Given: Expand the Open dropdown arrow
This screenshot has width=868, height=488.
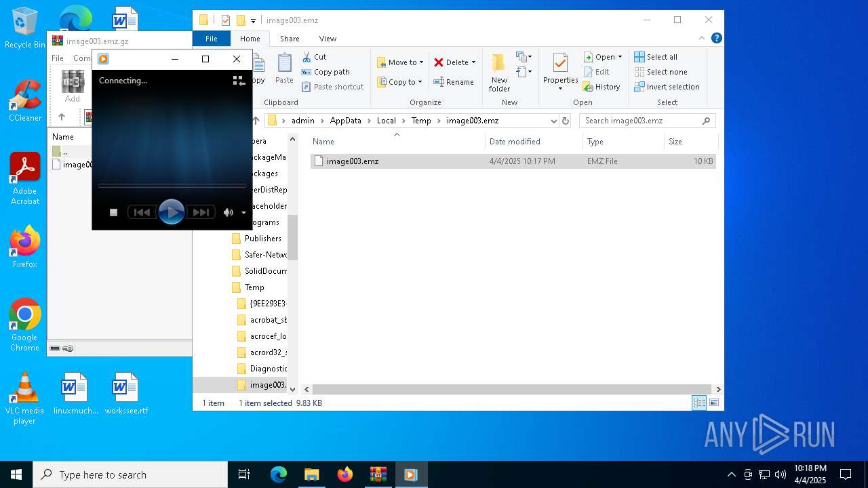Looking at the screenshot, I should (620, 57).
